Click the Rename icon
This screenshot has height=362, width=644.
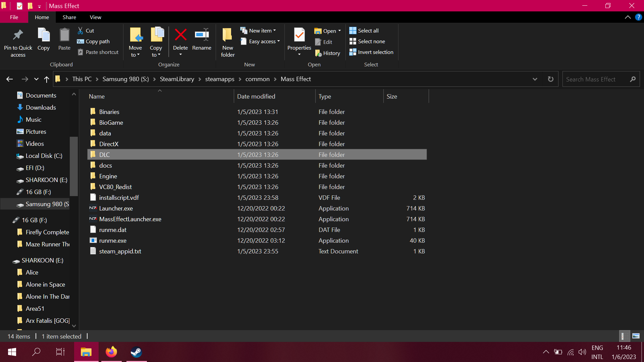tap(202, 35)
